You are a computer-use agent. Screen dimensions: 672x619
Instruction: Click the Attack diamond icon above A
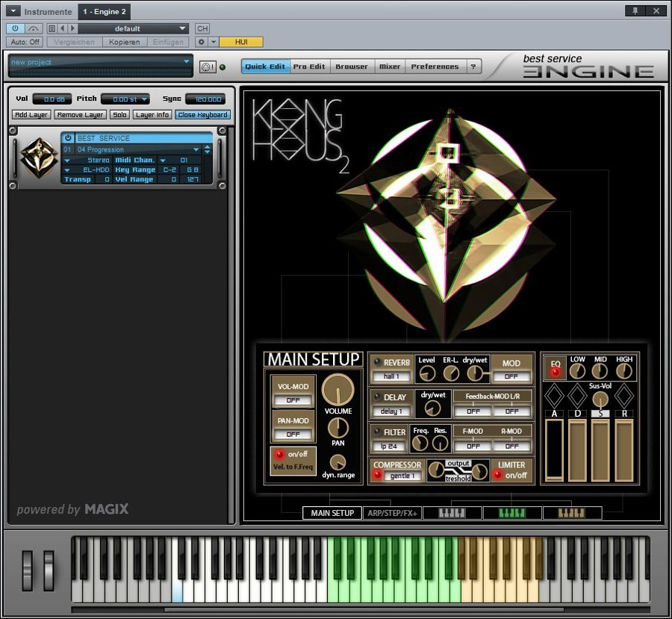click(x=554, y=396)
